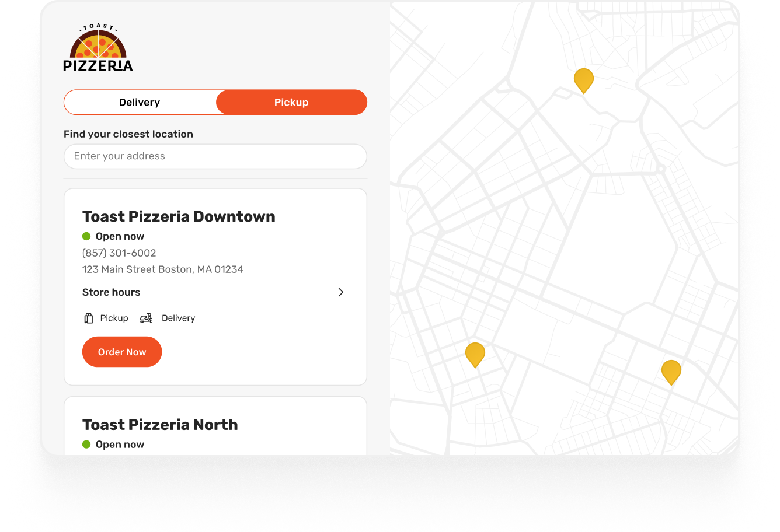
Task: Click the northernmost map pin
Action: [583, 79]
